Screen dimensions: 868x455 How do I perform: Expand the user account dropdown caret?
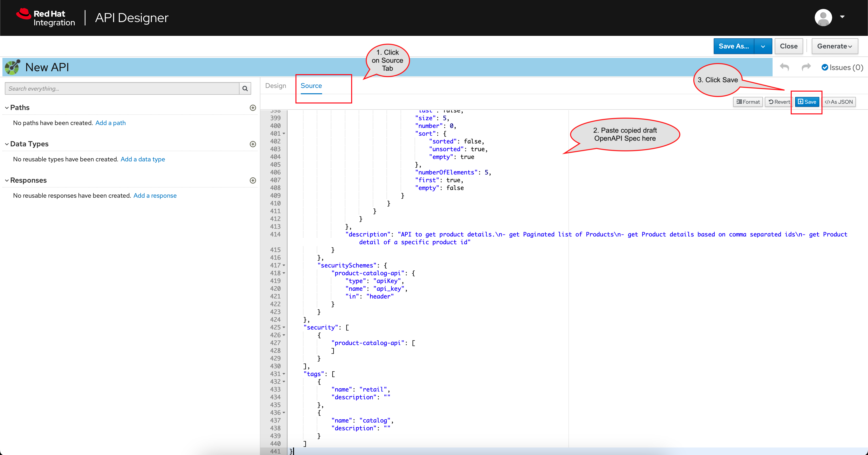[x=842, y=17]
